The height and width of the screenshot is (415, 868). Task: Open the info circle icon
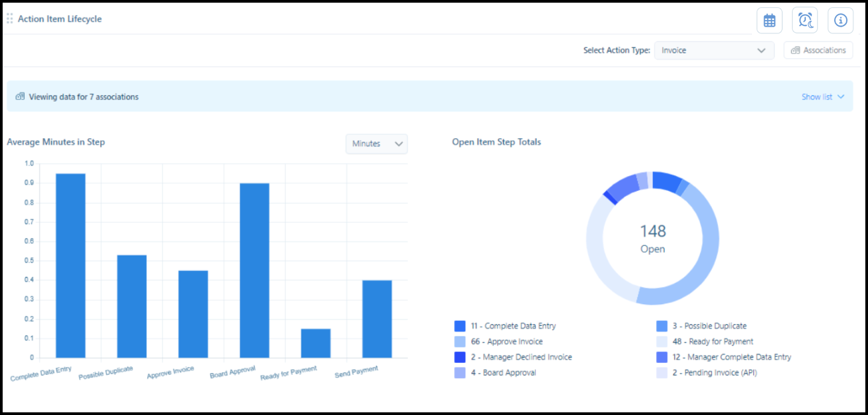(x=841, y=21)
